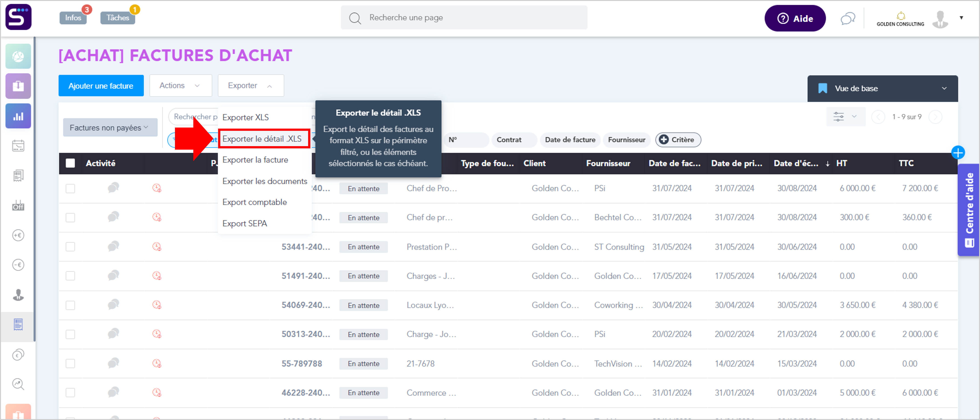
Task: Open the display settings sliders dropdown
Action: tap(845, 117)
